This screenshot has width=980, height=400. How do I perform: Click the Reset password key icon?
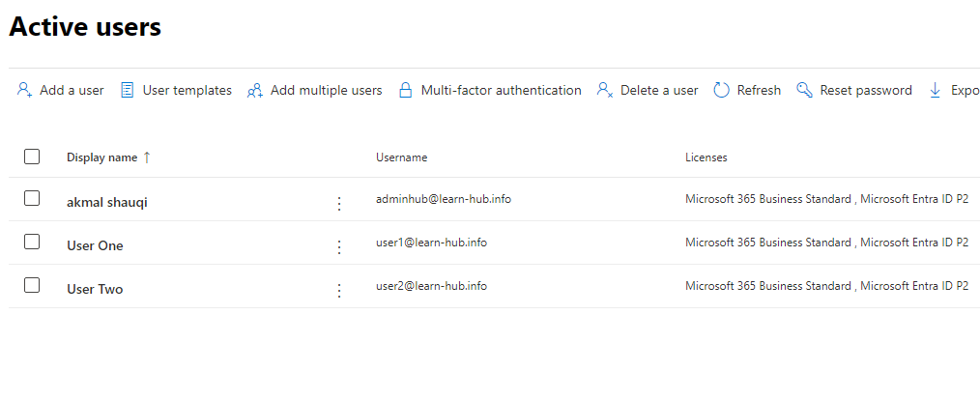[x=804, y=90]
